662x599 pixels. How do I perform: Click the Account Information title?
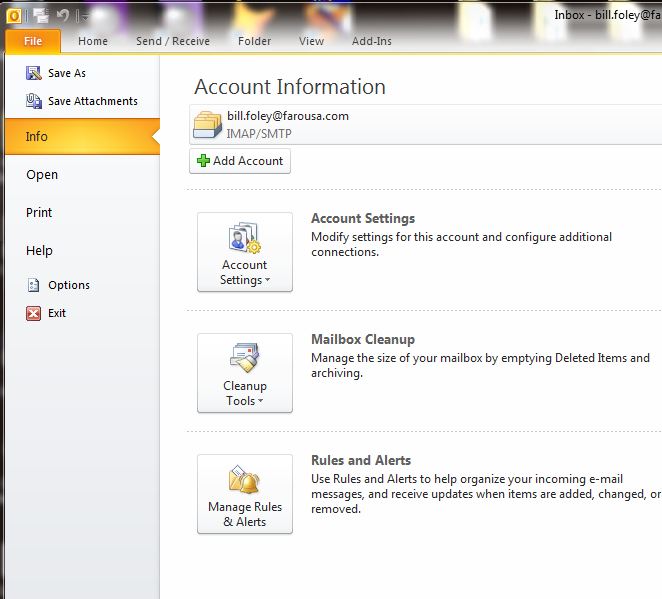coord(290,87)
